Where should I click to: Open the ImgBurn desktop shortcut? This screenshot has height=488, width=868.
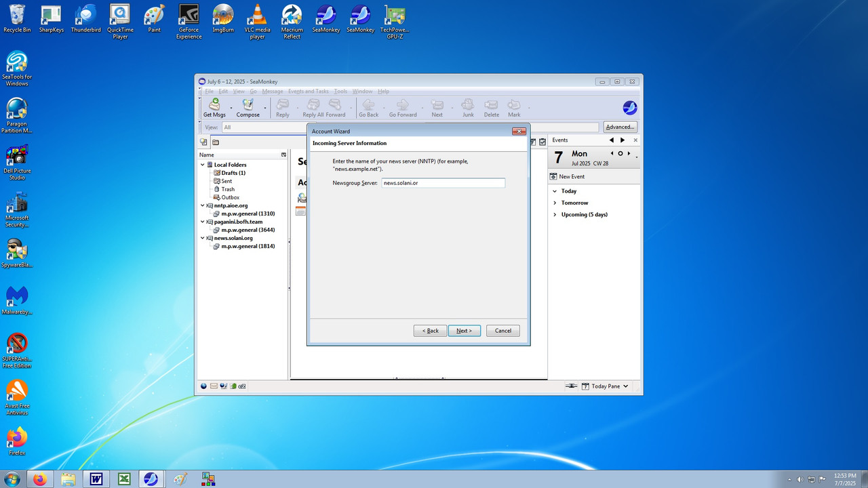pyautogui.click(x=223, y=19)
